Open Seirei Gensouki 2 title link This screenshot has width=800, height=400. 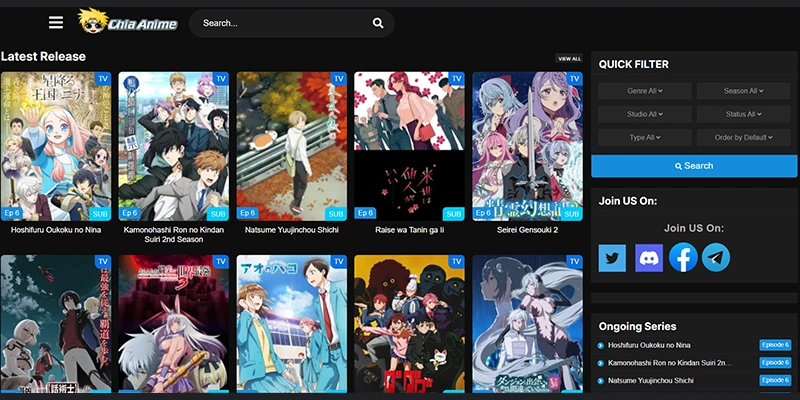point(527,230)
